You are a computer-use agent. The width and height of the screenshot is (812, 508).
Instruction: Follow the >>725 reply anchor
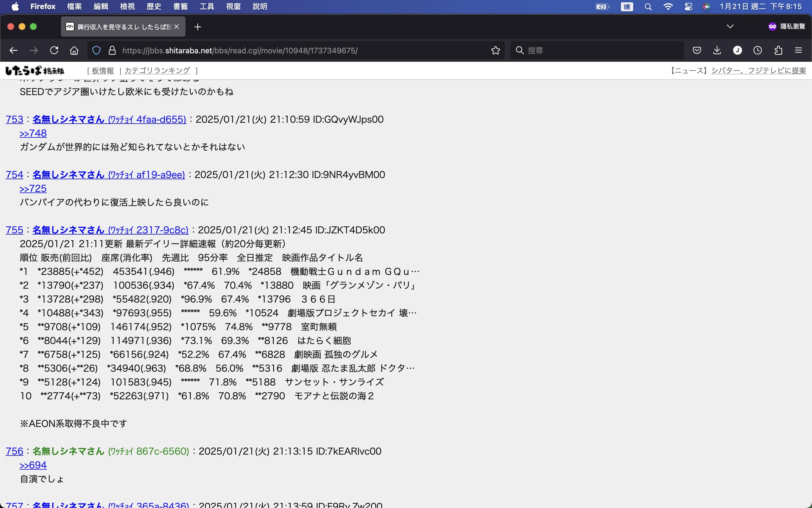tap(33, 189)
